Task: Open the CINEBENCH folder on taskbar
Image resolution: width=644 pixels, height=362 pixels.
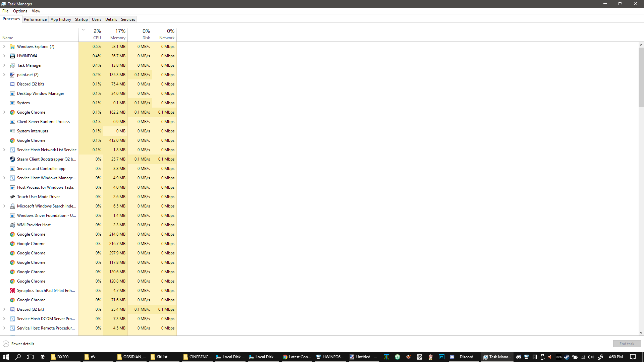Action: 198,357
